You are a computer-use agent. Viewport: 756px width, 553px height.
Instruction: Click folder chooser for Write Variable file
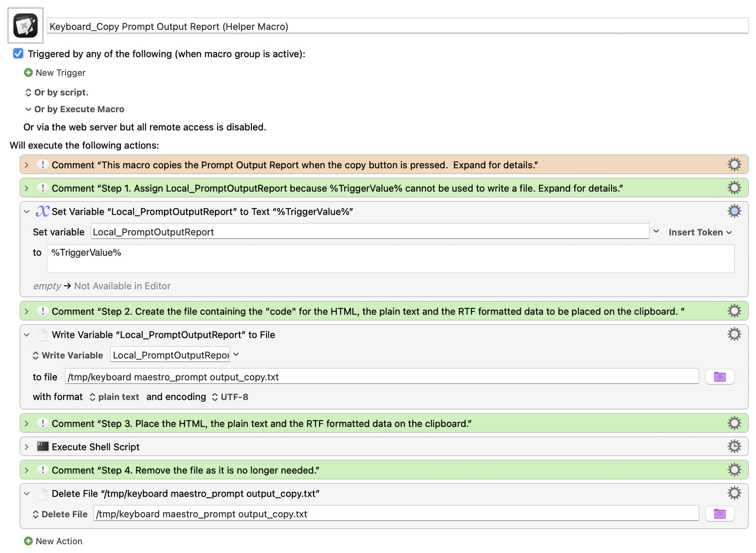coord(719,377)
